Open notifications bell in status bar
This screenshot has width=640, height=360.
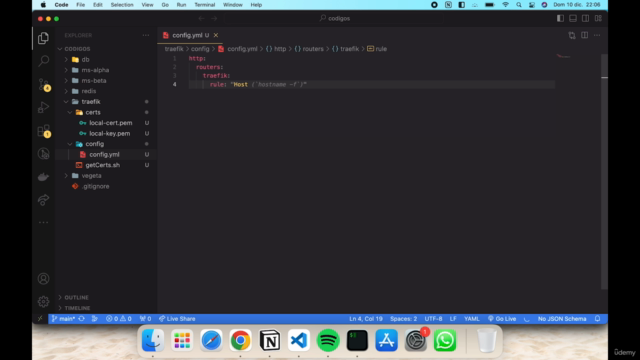click(598, 319)
